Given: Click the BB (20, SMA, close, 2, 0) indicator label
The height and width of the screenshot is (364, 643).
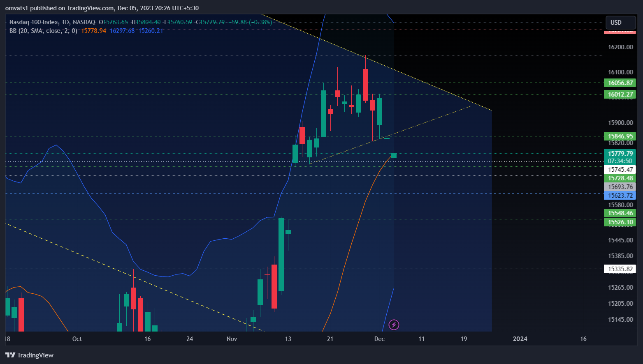Looking at the screenshot, I should pyautogui.click(x=43, y=31).
